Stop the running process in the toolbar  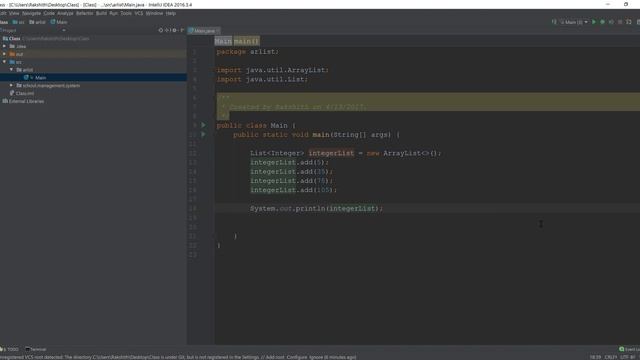pyautogui.click(x=620, y=22)
